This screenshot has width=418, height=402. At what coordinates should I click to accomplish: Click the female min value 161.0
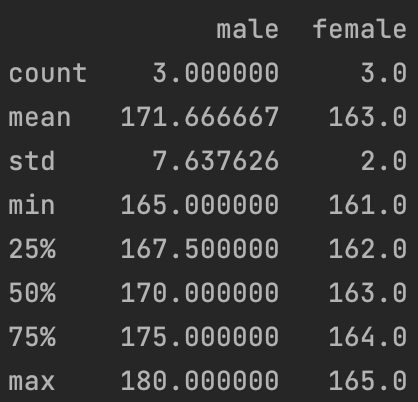click(368, 205)
